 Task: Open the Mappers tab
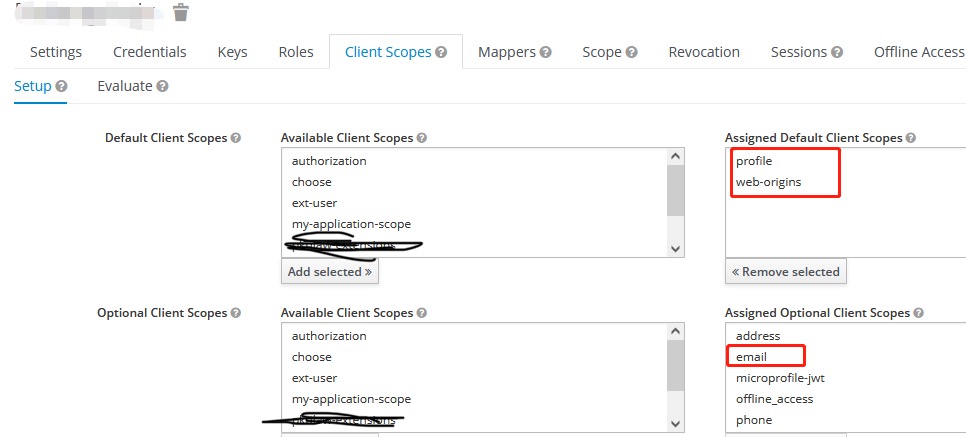coord(514,52)
